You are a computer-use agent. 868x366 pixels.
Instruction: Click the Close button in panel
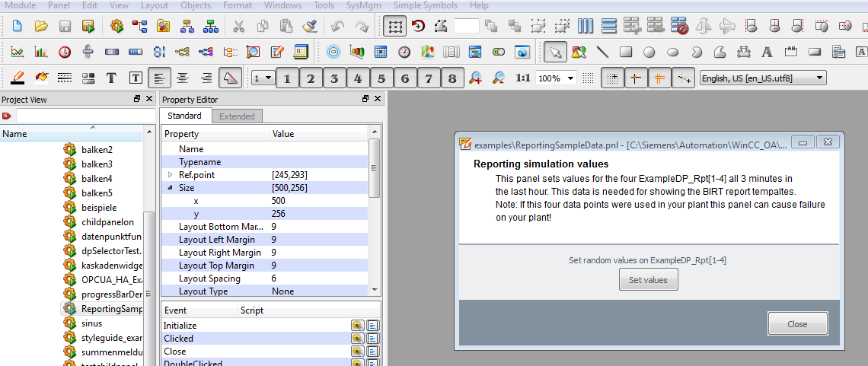coord(797,324)
